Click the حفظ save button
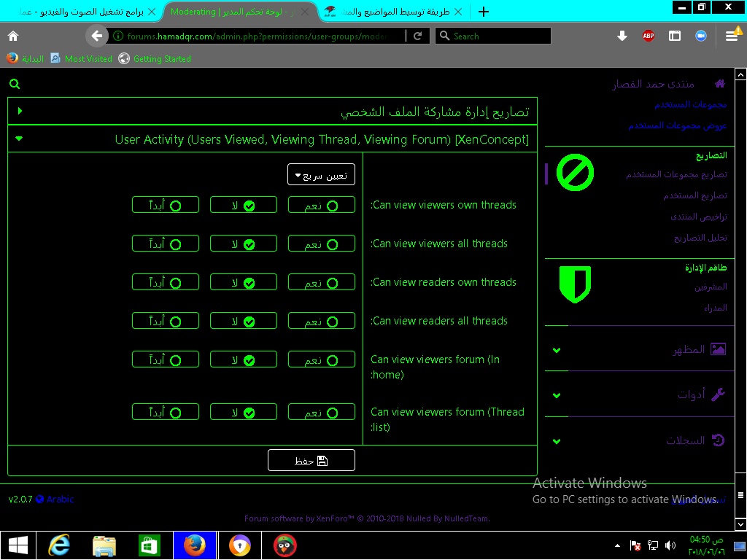 pyautogui.click(x=311, y=461)
